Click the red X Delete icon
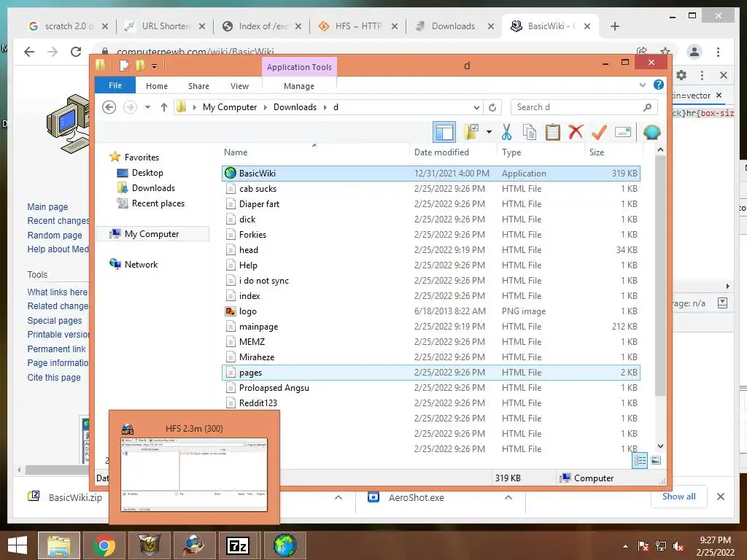Viewport: 747px width, 560px height. point(576,131)
